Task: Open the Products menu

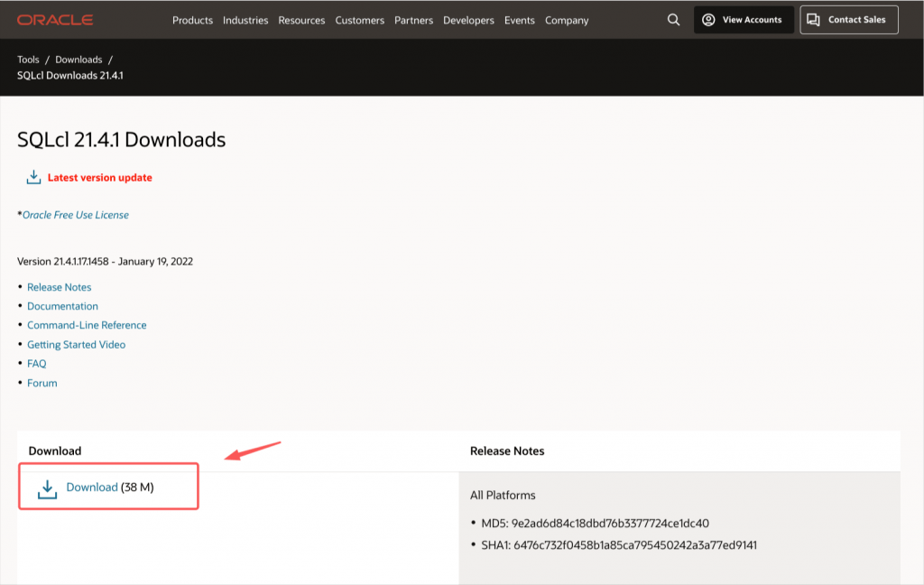Action: click(x=192, y=20)
